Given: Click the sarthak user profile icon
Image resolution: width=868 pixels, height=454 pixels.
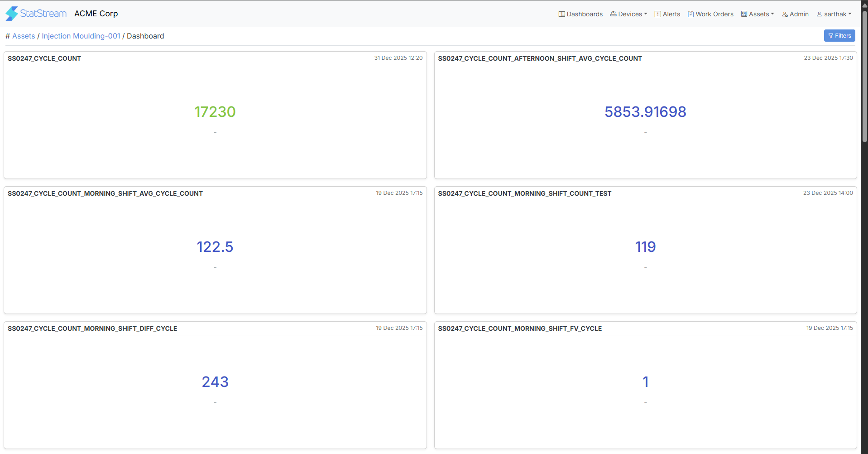Looking at the screenshot, I should point(819,14).
